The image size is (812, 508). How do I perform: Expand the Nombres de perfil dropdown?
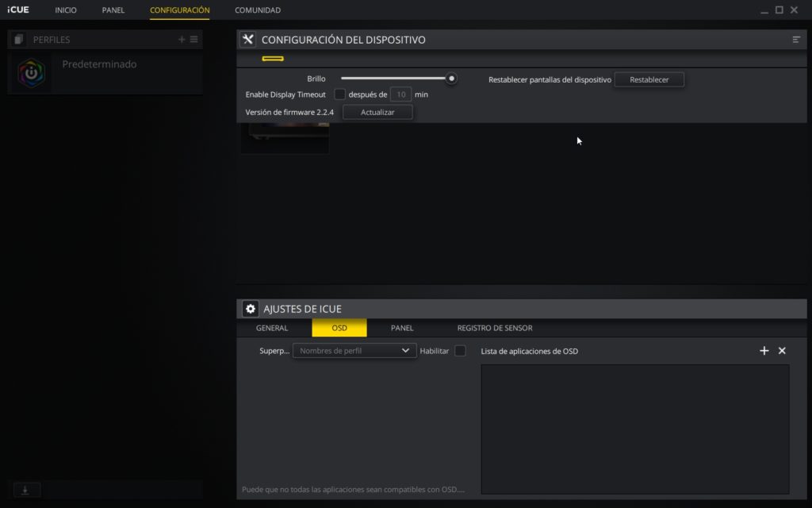coord(354,351)
